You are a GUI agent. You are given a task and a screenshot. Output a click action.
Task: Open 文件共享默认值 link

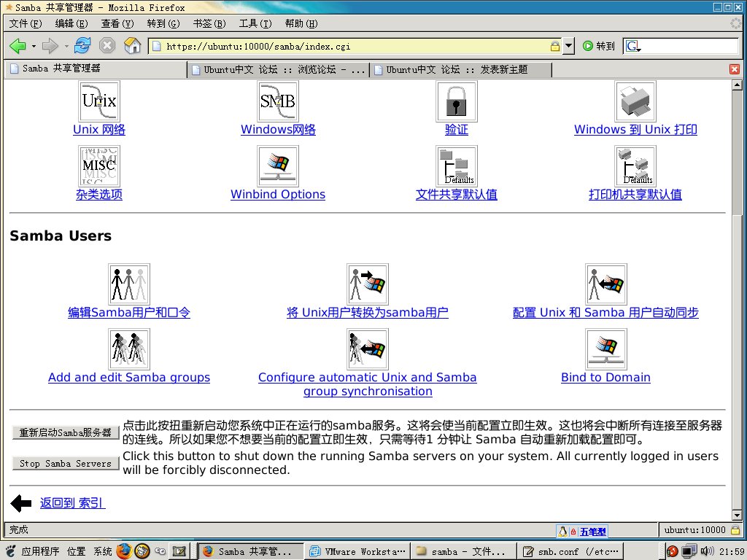pyautogui.click(x=457, y=194)
